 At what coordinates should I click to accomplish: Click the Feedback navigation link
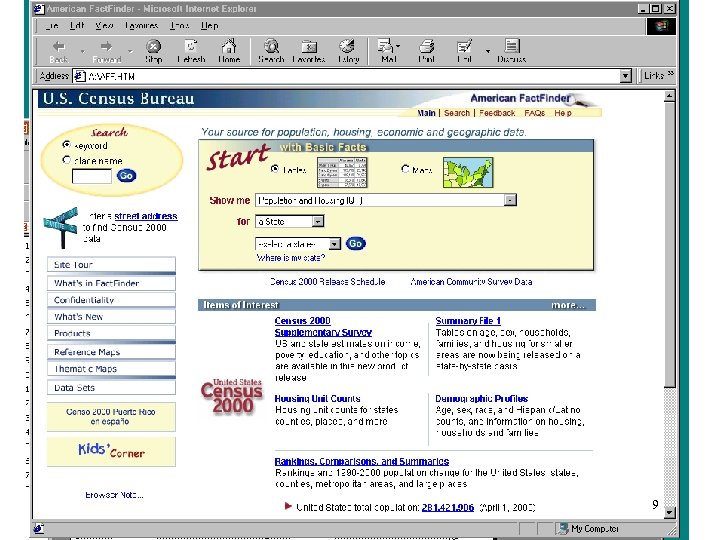(497, 113)
